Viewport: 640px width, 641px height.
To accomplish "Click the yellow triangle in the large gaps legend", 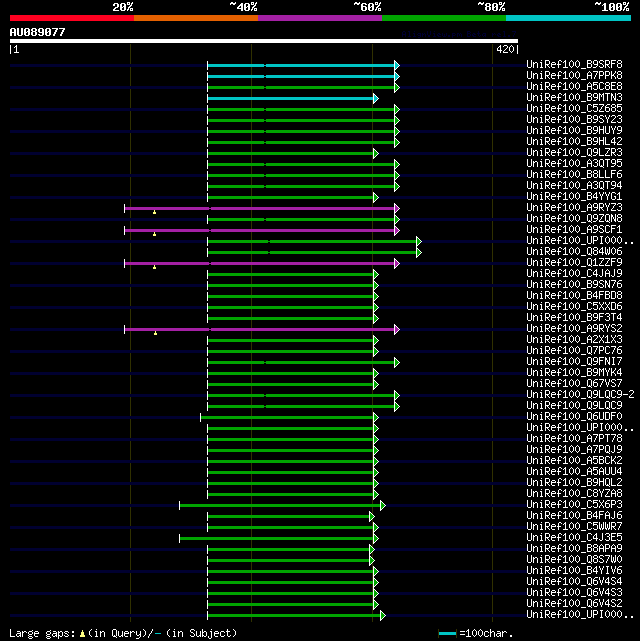I will point(83,634).
